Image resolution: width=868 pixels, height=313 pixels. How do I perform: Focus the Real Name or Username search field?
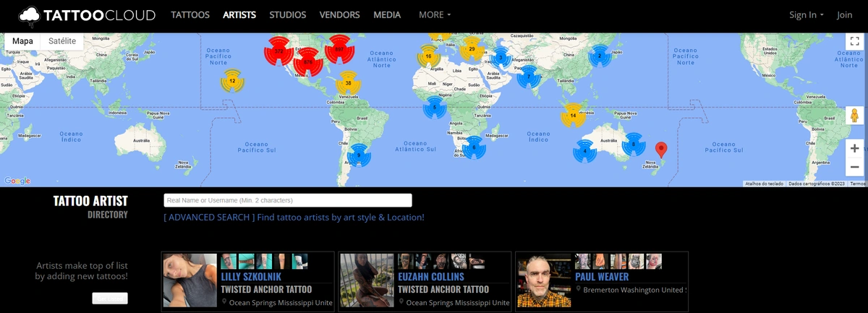pos(288,200)
